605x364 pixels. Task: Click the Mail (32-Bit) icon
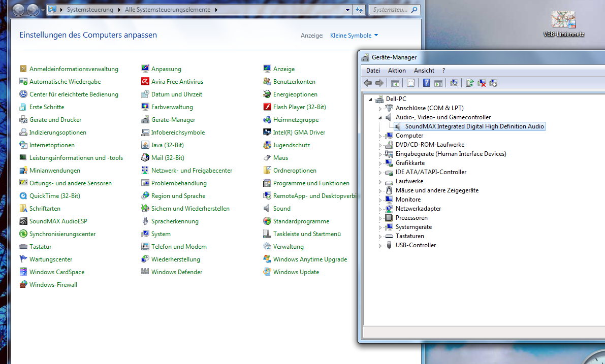point(145,158)
